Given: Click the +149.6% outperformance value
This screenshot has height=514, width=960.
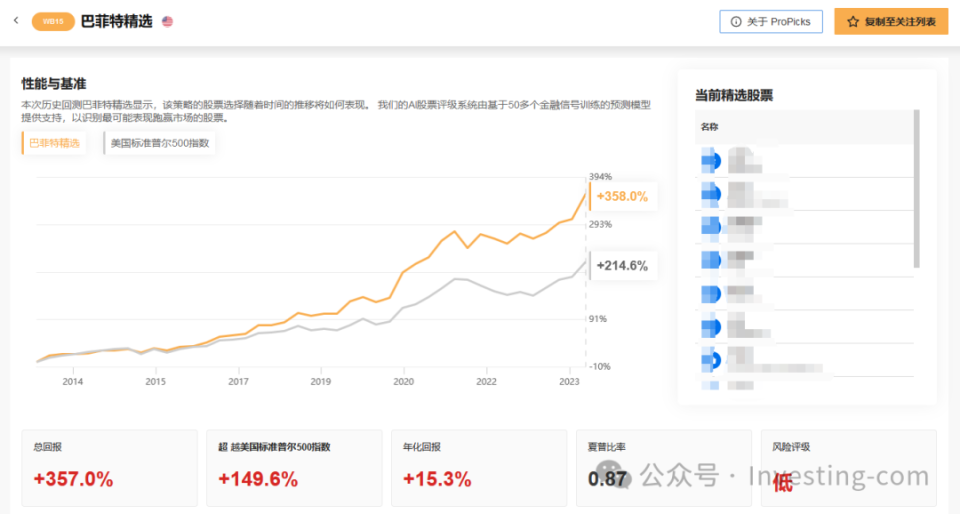Looking at the screenshot, I should click(258, 479).
